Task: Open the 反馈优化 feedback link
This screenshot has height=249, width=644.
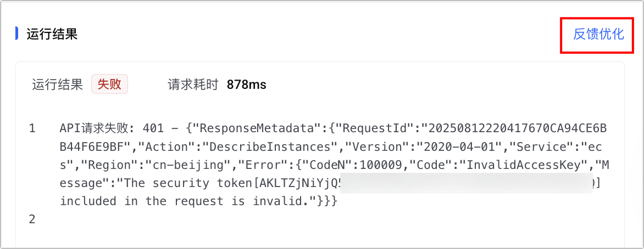Action: click(598, 34)
